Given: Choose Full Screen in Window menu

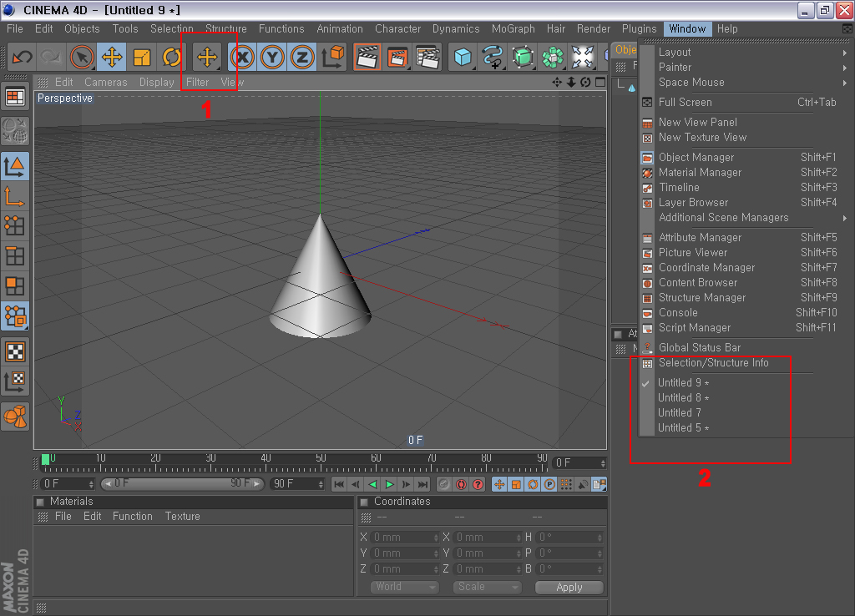Looking at the screenshot, I should click(746, 102).
